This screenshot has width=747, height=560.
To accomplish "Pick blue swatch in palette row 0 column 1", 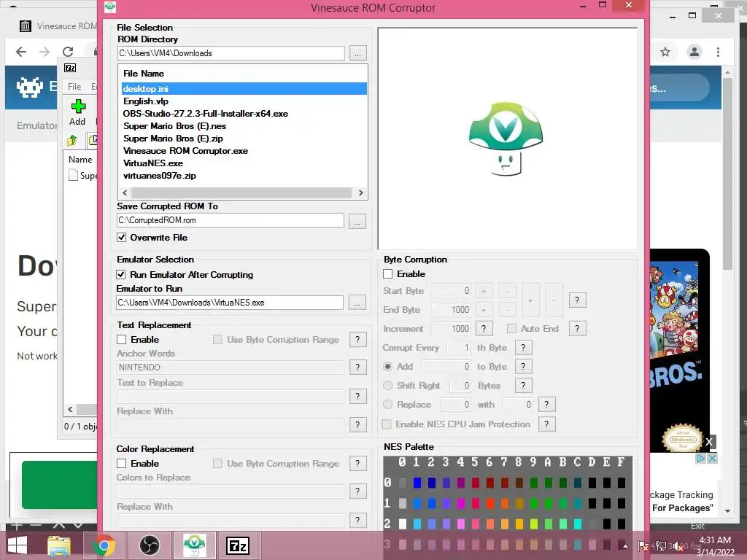I will tap(417, 483).
